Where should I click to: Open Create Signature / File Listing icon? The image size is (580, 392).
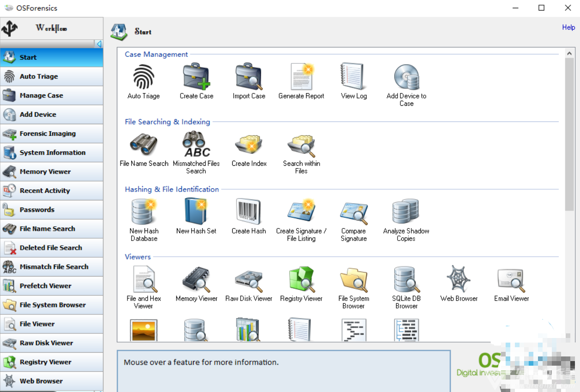302,211
